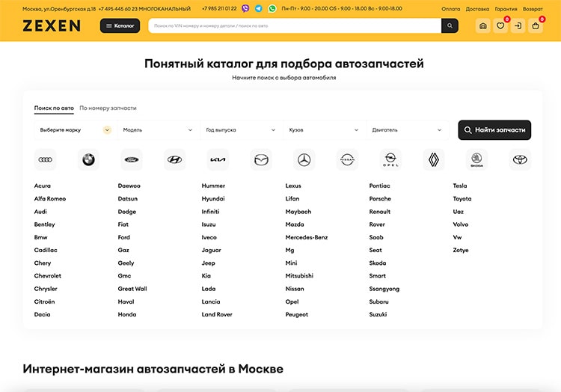Open the Lada brand link
This screenshot has width=561, height=392.
(x=209, y=289)
